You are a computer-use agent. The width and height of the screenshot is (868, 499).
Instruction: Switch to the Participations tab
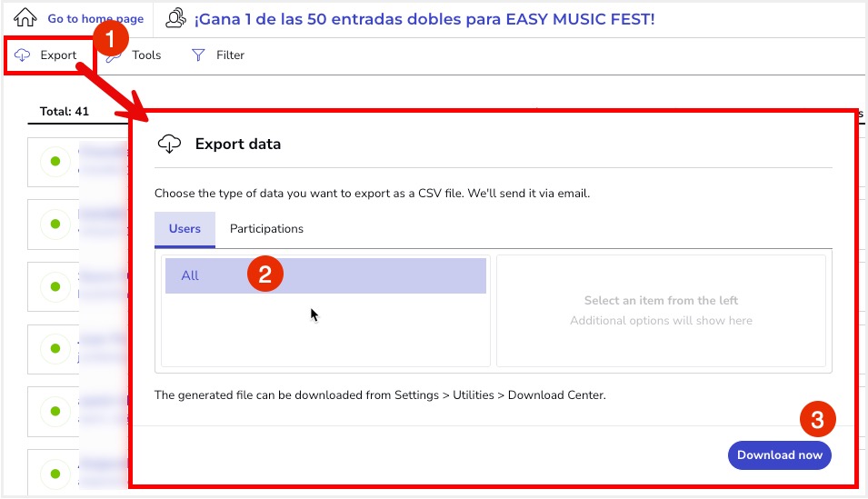click(266, 229)
